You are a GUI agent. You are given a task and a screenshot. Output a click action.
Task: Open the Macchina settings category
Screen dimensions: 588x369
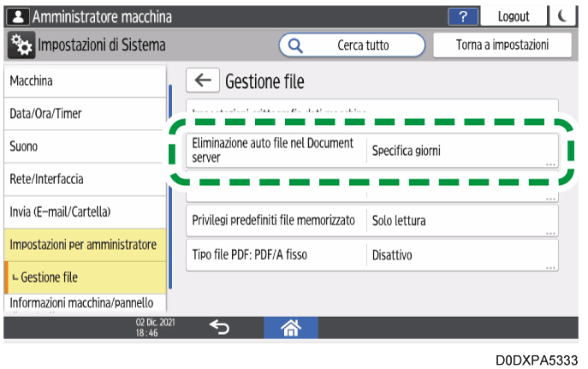(x=83, y=80)
